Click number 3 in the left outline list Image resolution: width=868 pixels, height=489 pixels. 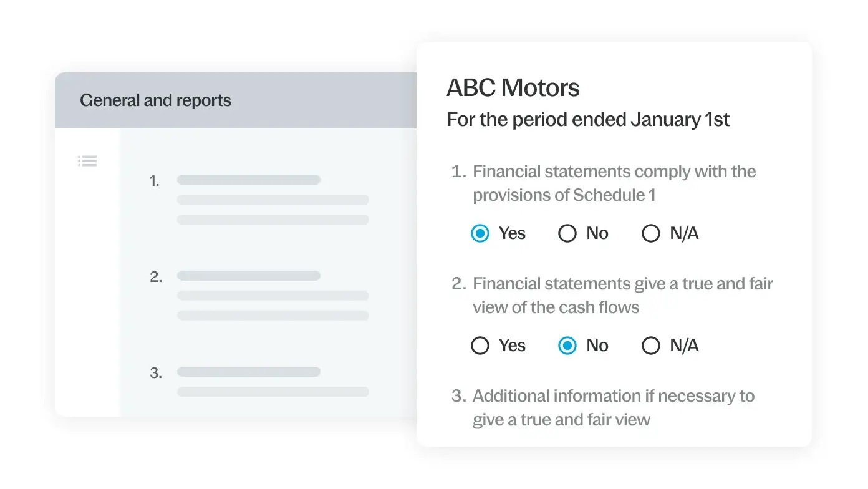click(x=156, y=374)
